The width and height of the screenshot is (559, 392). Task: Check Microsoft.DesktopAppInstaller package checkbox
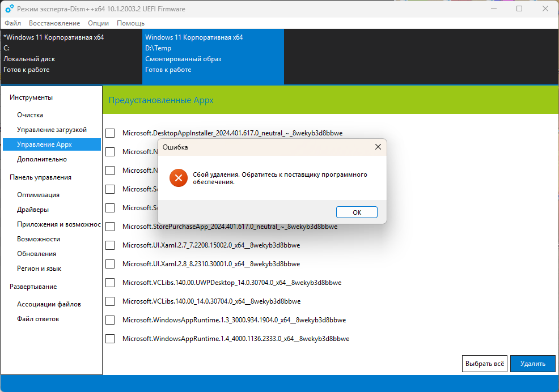[x=110, y=133]
